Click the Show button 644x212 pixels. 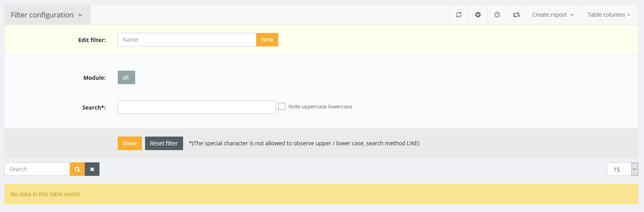click(x=130, y=143)
